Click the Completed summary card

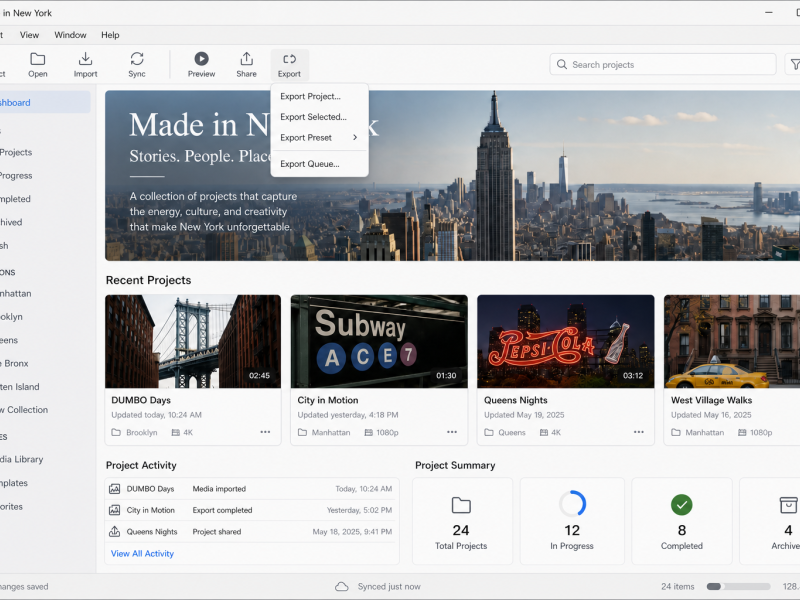click(682, 521)
